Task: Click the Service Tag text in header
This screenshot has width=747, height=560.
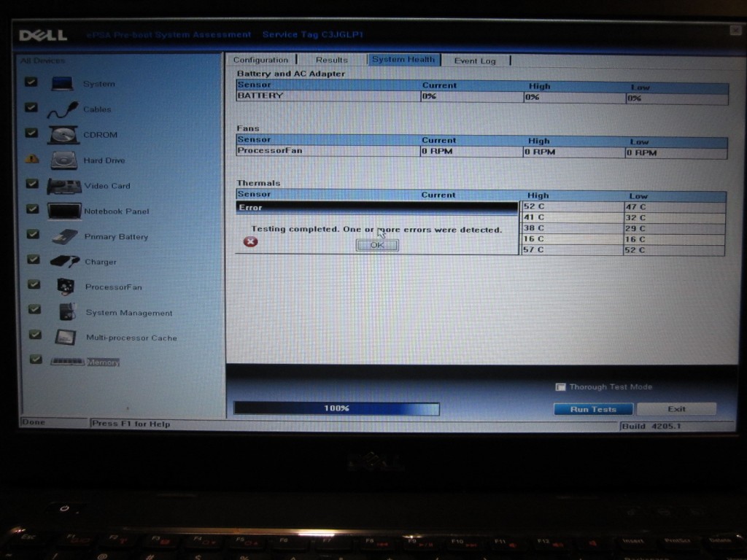Action: pyautogui.click(x=313, y=34)
